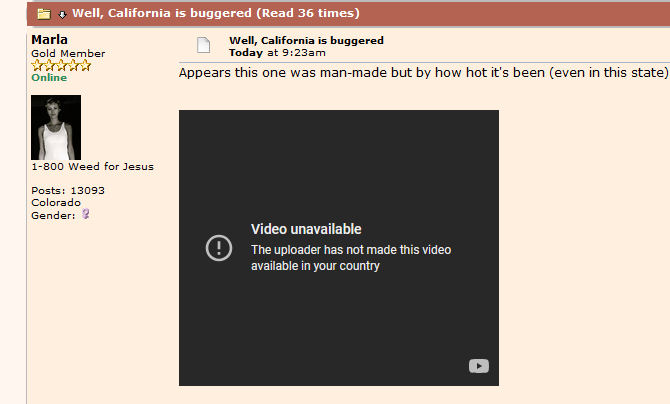Viewport: 670px width, 404px height.
Task: Click the down arrow icon beside thread title
Action: pos(62,14)
